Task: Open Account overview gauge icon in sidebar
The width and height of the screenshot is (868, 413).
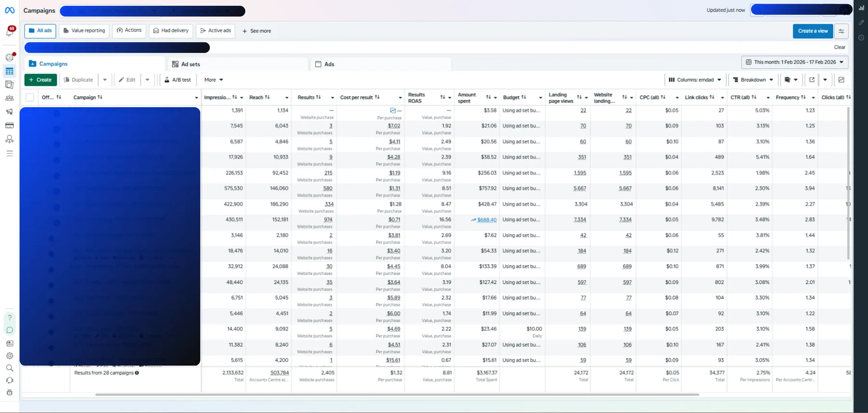Action: (10, 57)
